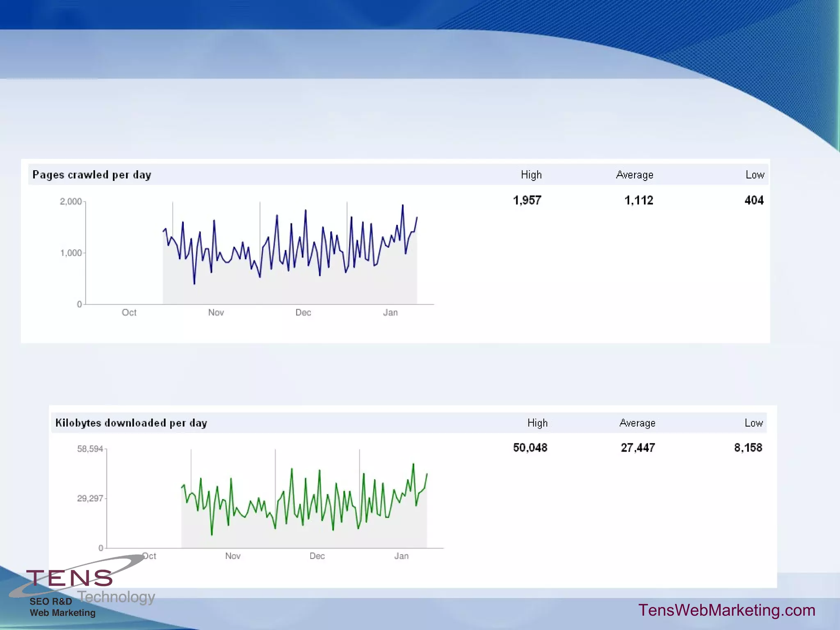Viewport: 840px width, 630px height.
Task: Click the 2,000 y-axis label
Action: [71, 201]
